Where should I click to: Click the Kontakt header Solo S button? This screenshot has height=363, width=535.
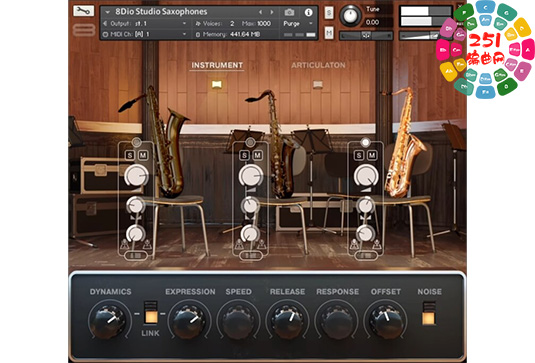click(329, 13)
